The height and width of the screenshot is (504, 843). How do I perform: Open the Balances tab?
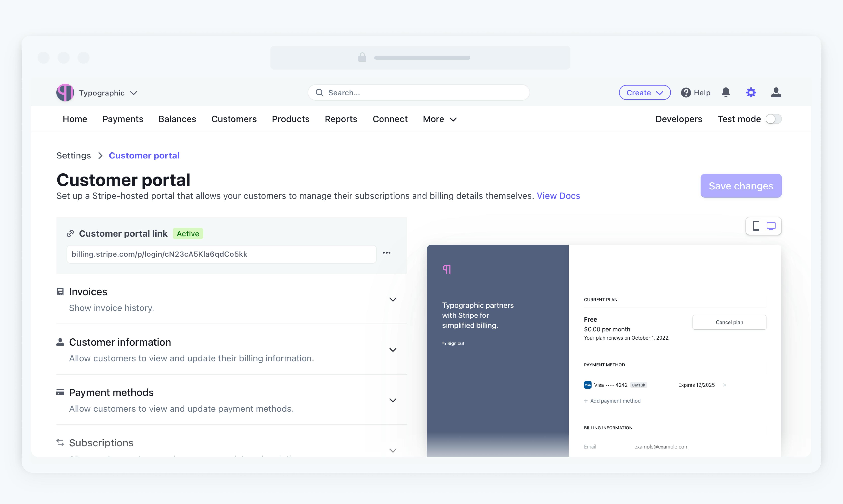[x=177, y=119]
